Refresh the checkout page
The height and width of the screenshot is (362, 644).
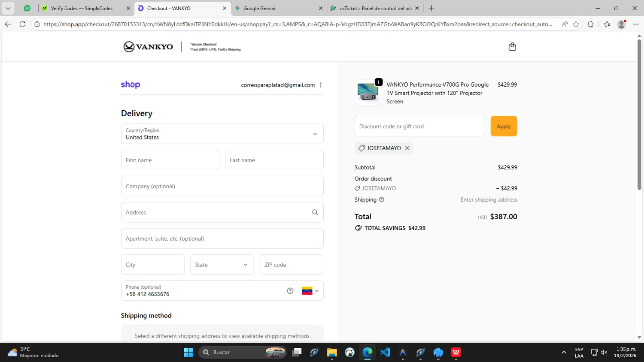tap(22, 24)
